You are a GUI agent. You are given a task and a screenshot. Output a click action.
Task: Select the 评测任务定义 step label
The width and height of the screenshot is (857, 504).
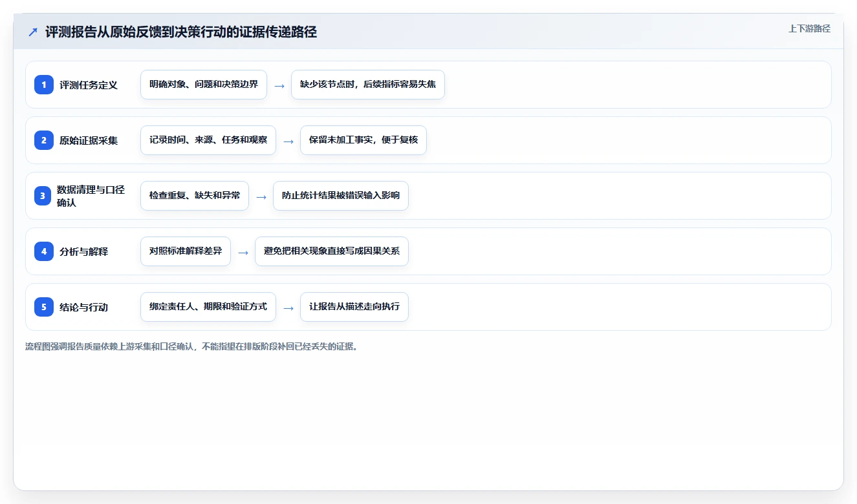(89, 85)
